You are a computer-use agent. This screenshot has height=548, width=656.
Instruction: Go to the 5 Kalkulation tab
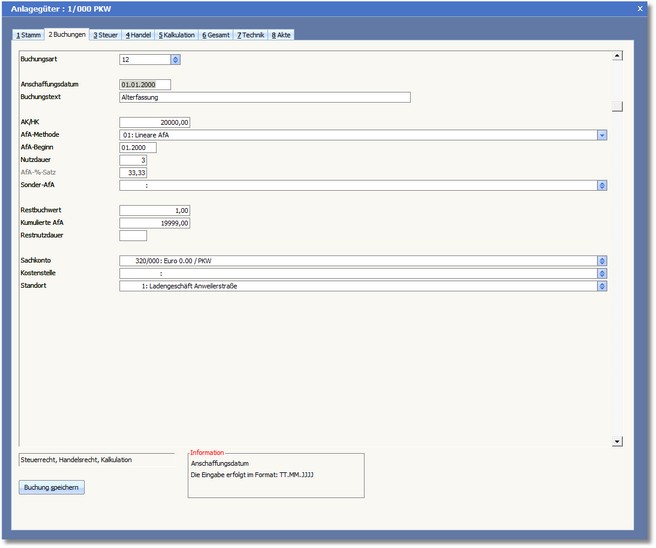(176, 35)
